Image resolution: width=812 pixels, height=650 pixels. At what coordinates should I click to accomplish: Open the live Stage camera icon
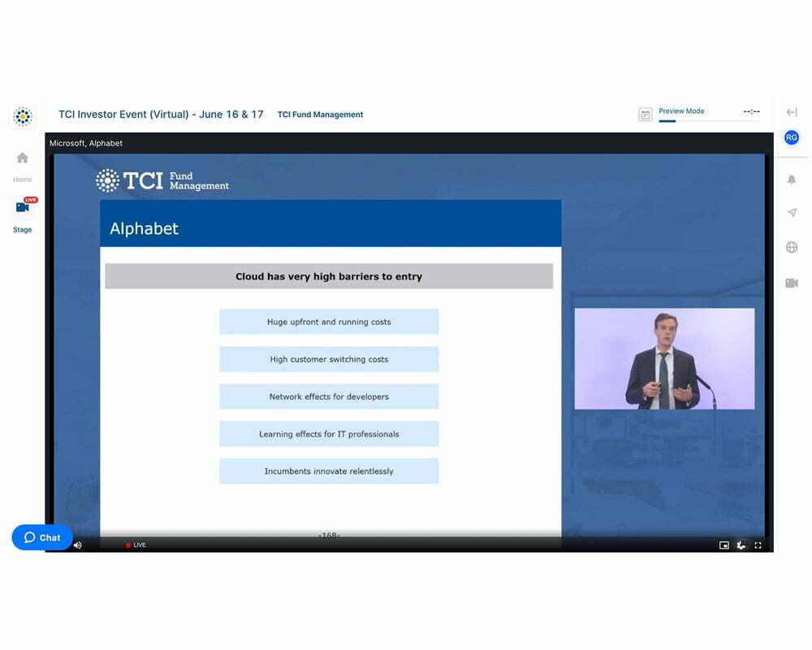[24, 206]
